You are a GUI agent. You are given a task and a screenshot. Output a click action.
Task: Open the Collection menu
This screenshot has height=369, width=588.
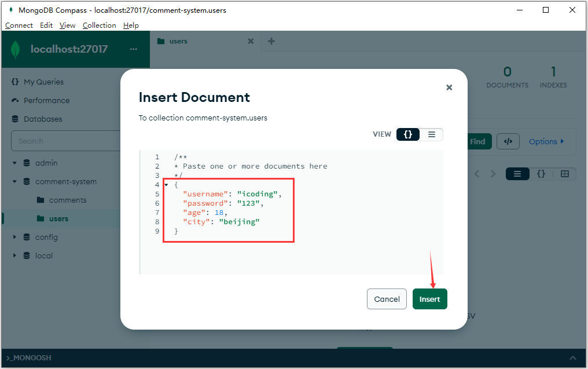click(99, 25)
